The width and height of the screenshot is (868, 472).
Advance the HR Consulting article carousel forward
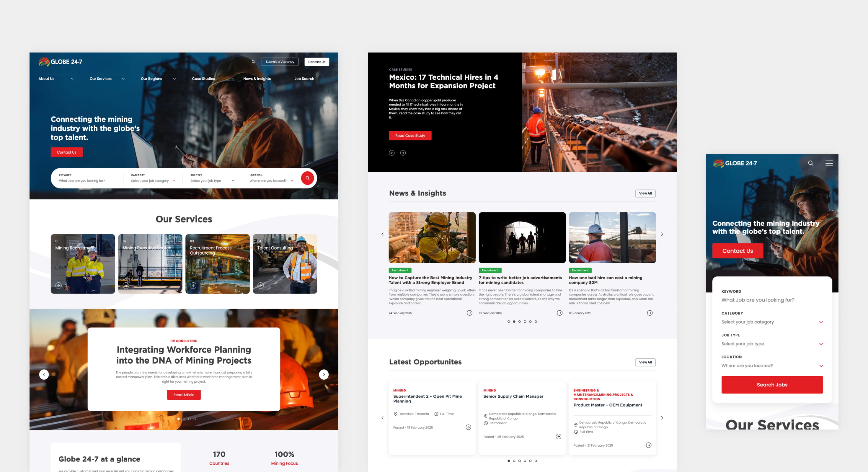(x=324, y=374)
